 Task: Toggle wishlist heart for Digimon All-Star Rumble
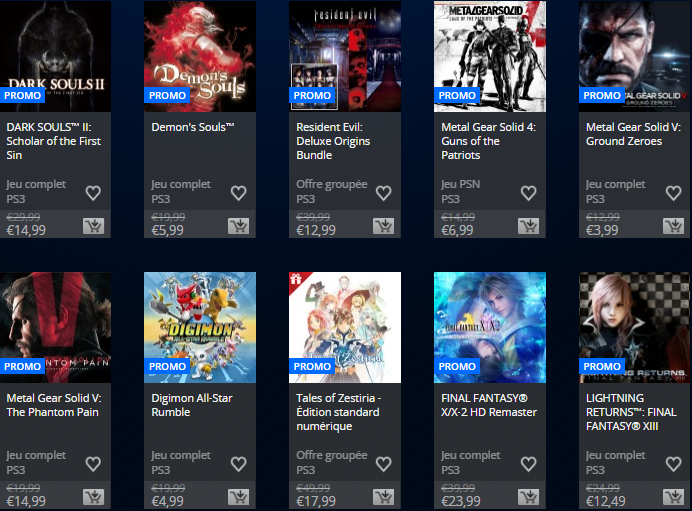[x=238, y=464]
